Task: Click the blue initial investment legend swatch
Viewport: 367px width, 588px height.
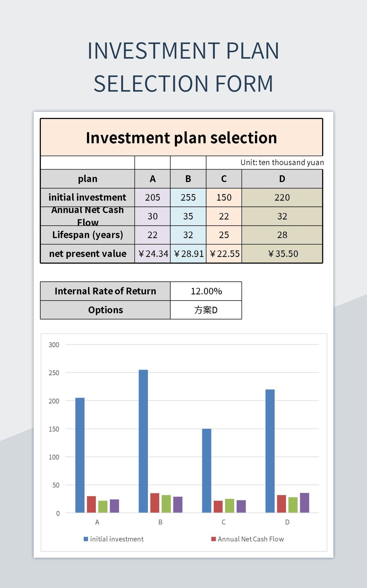Action: [x=86, y=539]
